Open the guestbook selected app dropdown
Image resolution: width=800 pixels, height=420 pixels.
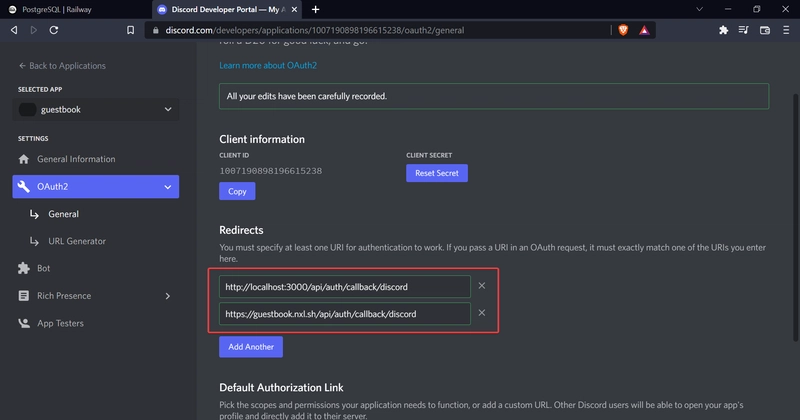(x=95, y=109)
